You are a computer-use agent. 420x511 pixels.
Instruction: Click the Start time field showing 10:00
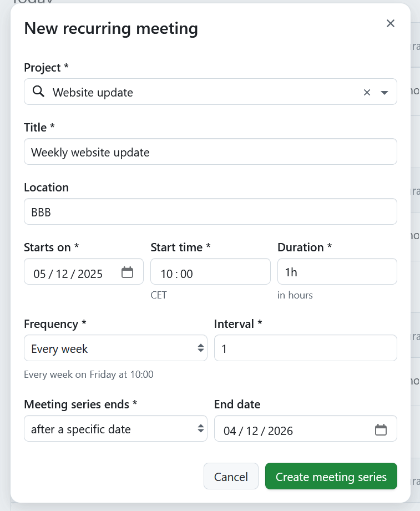point(210,271)
